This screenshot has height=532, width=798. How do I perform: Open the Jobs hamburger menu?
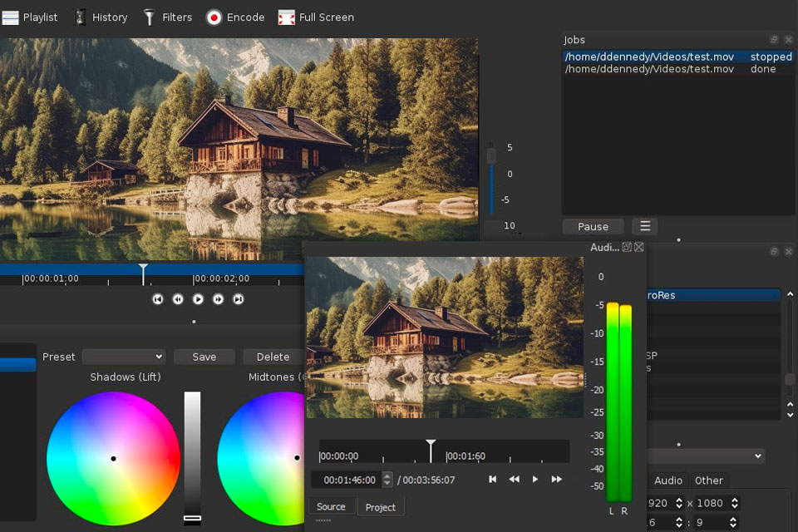(645, 226)
